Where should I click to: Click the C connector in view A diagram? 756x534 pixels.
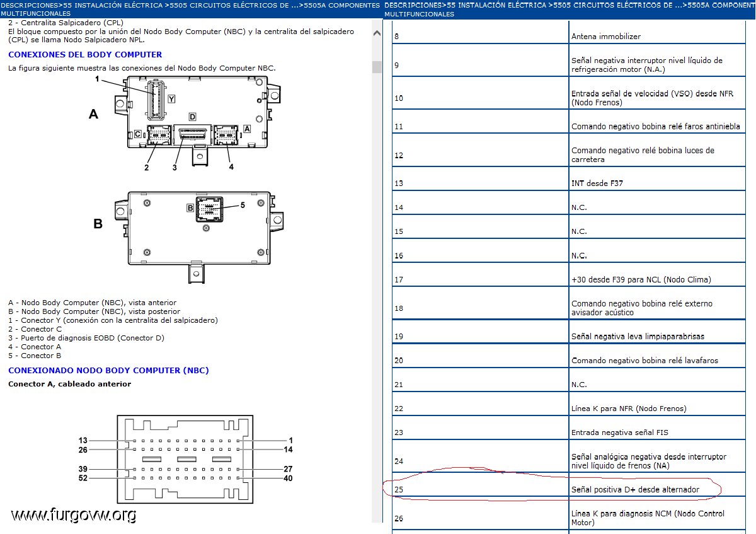(158, 134)
